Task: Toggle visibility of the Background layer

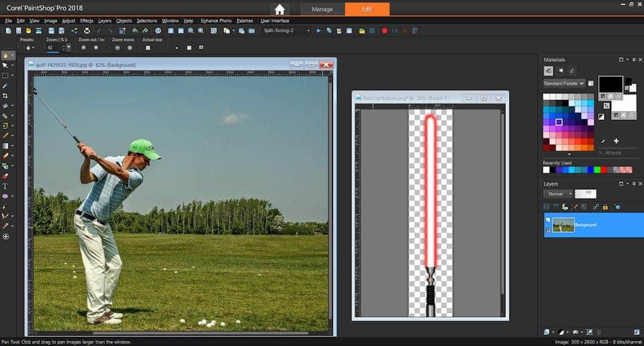Action: pyautogui.click(x=548, y=220)
